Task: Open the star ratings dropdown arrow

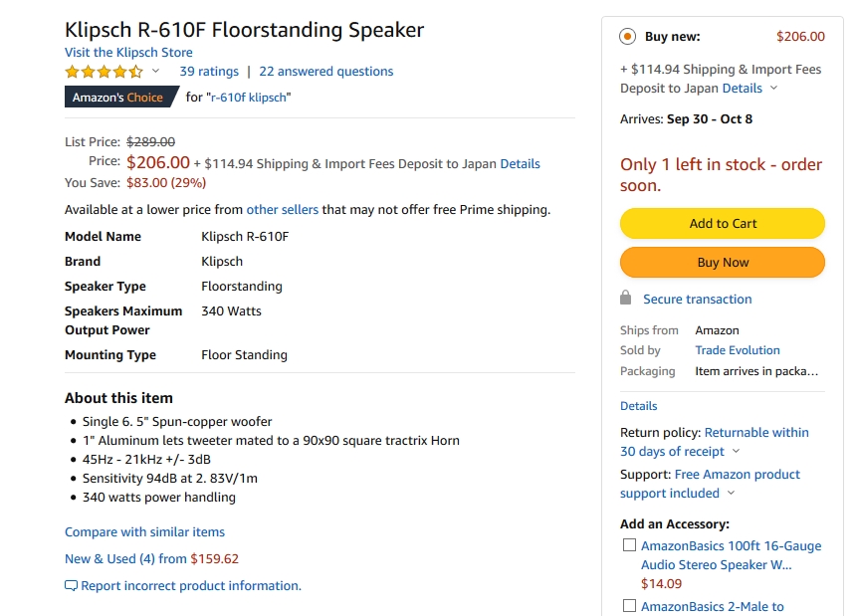Action: tap(156, 72)
